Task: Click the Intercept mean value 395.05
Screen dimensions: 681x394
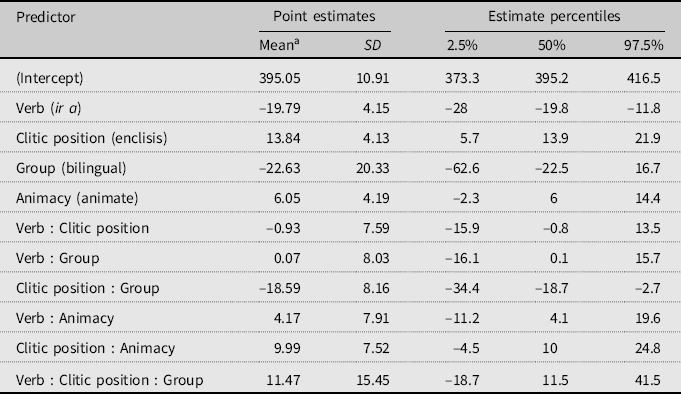Action: tap(280, 78)
